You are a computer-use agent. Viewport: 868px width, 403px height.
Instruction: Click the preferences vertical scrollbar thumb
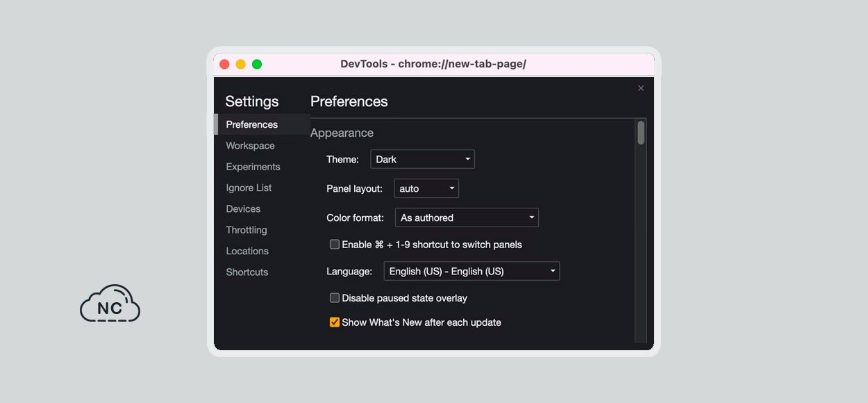[x=641, y=133]
